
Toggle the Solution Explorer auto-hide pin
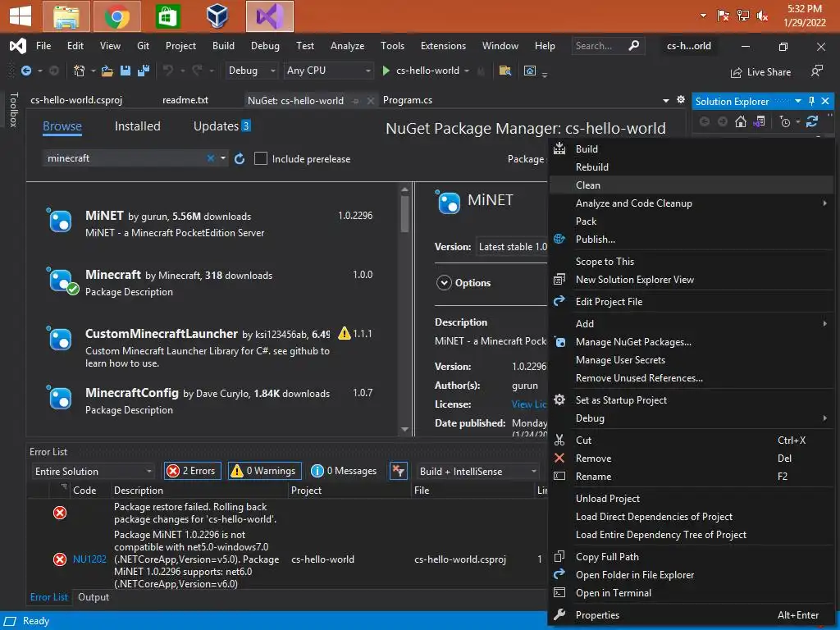pyautogui.click(x=811, y=101)
